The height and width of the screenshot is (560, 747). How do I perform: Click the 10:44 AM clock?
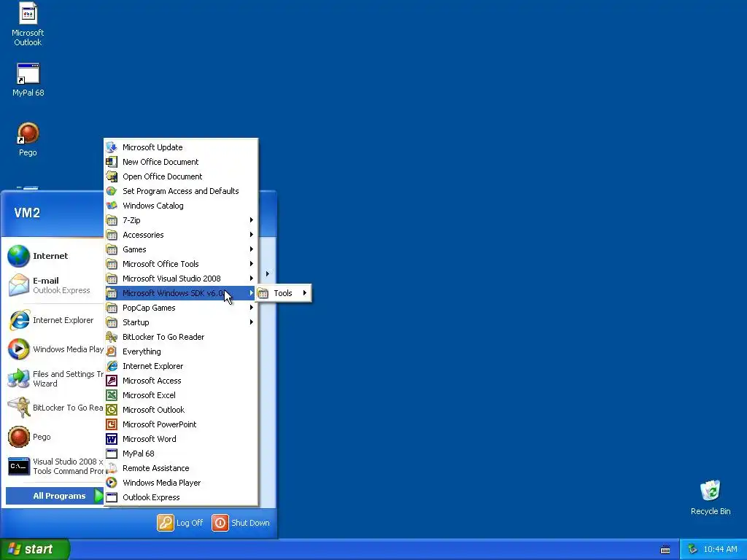tap(720, 550)
